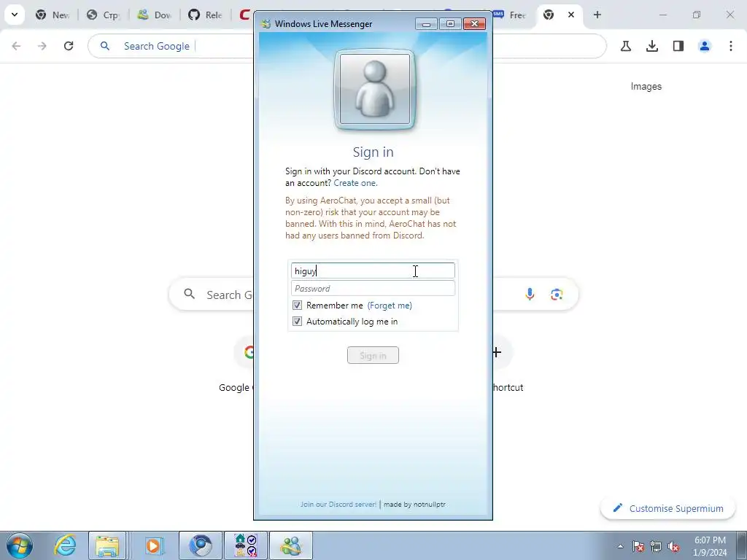Image resolution: width=747 pixels, height=560 pixels.
Task: Click the add shortcut plus icon
Action: point(496,352)
